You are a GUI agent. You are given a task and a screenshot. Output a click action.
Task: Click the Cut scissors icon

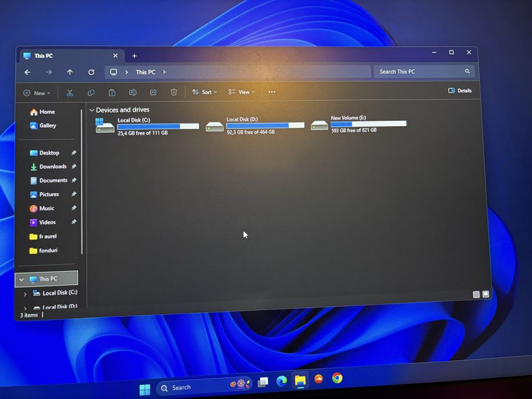click(70, 92)
